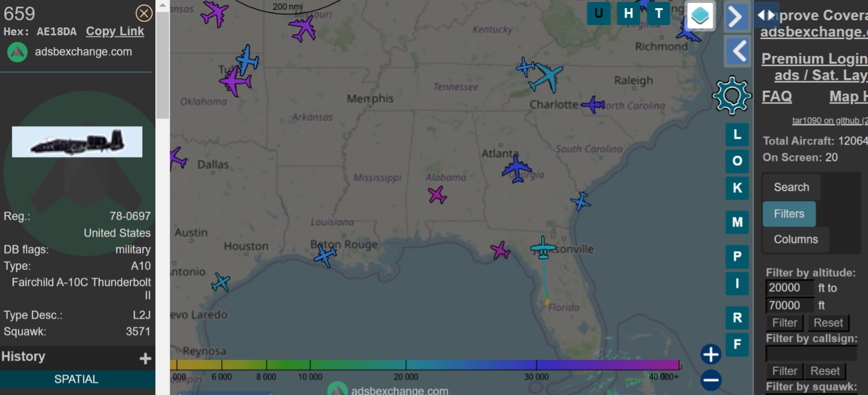Toggle the L map button

click(x=737, y=135)
